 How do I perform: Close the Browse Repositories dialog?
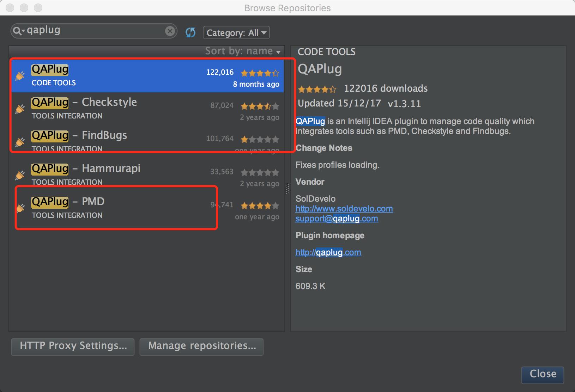pos(543,375)
